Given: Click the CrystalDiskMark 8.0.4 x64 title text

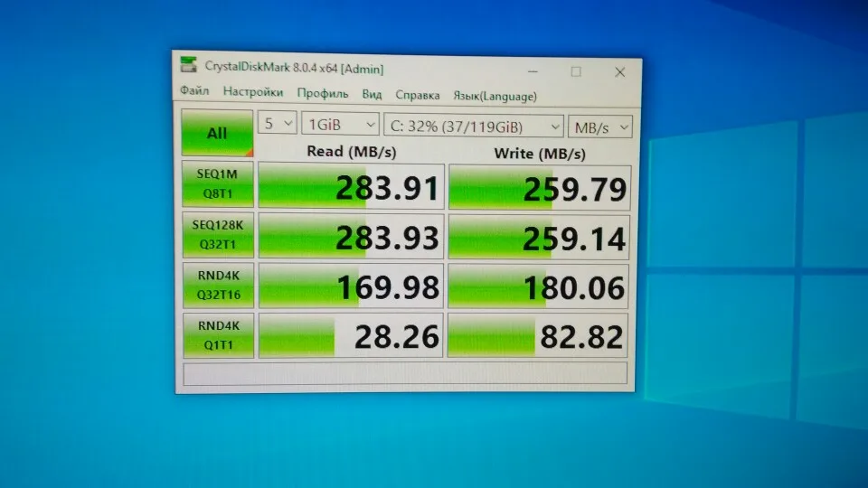Looking at the screenshot, I should point(294,68).
